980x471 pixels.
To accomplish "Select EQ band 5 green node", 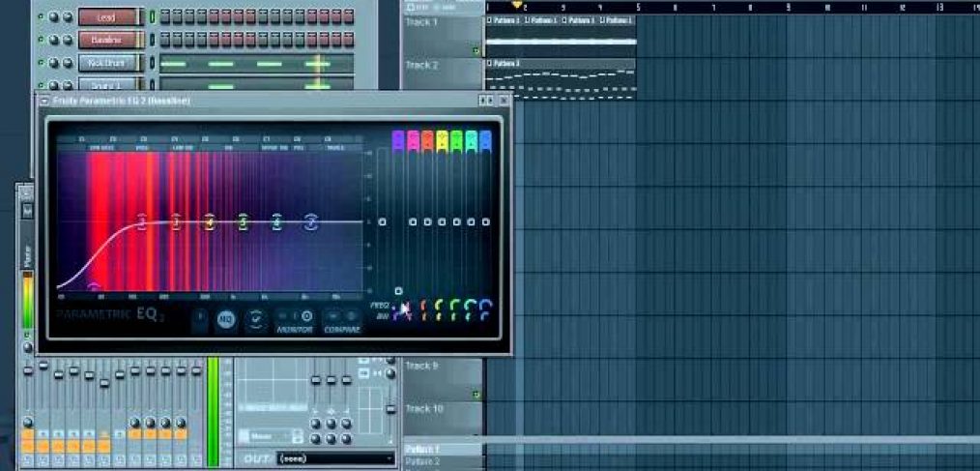I will 244,221.
